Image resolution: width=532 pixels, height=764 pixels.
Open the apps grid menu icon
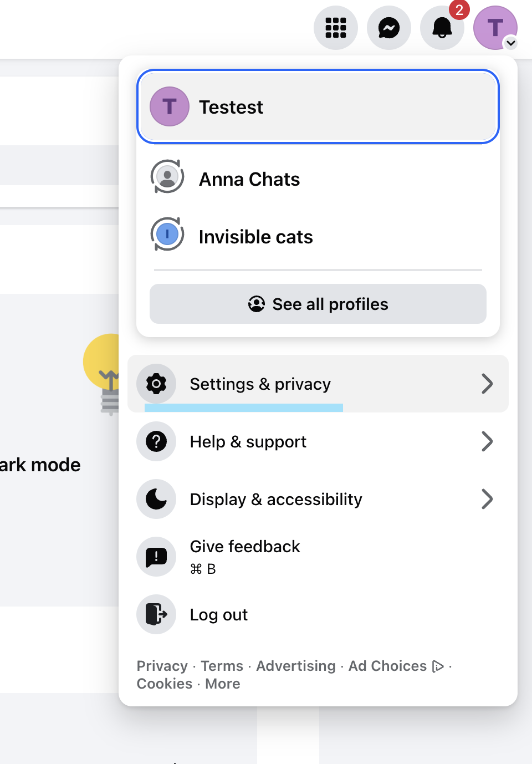click(x=335, y=28)
